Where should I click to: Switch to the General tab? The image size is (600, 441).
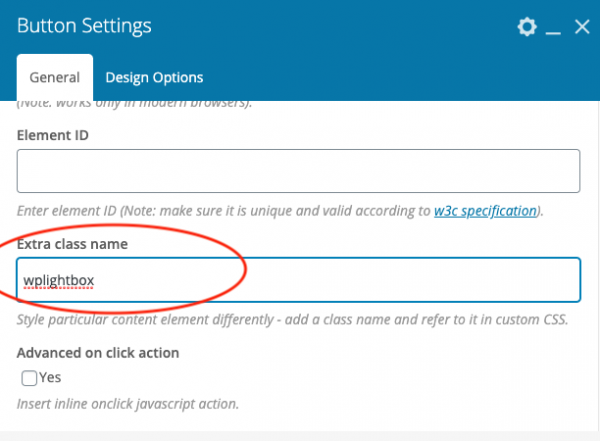[x=55, y=77]
